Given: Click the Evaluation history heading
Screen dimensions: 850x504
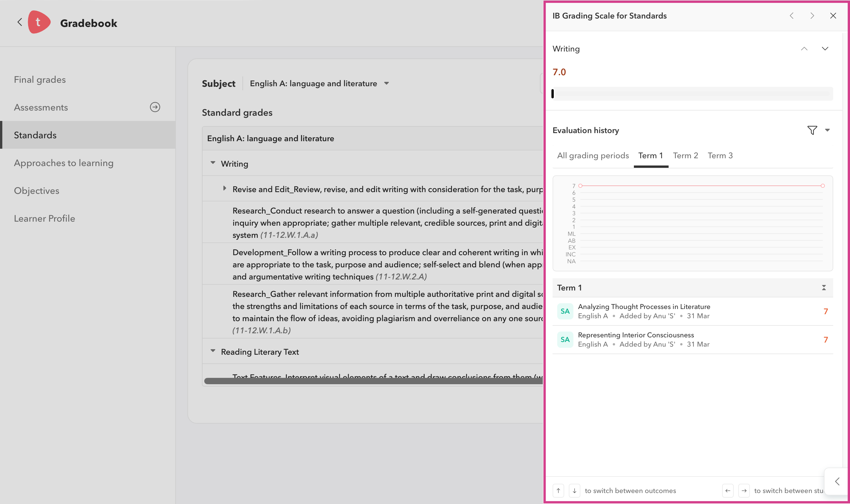Looking at the screenshot, I should click(x=586, y=130).
